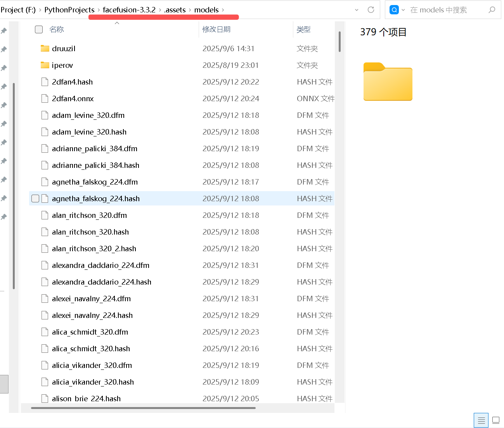Click the file icon beside agnetha_falskog_224.dfm

(x=45, y=182)
